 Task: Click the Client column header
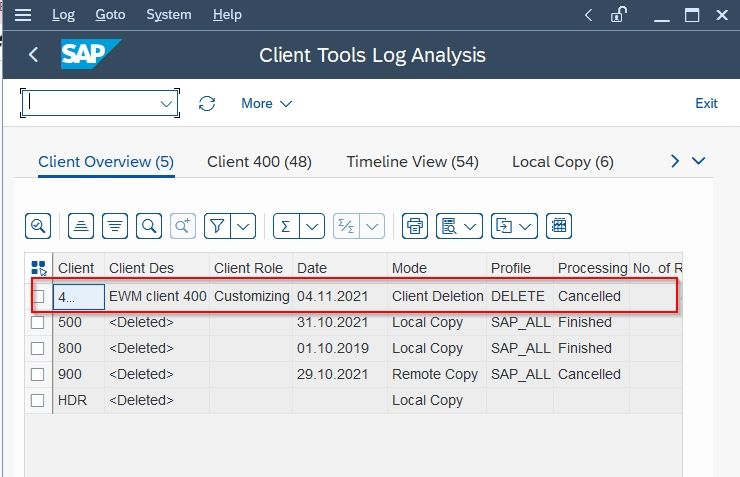click(x=78, y=268)
